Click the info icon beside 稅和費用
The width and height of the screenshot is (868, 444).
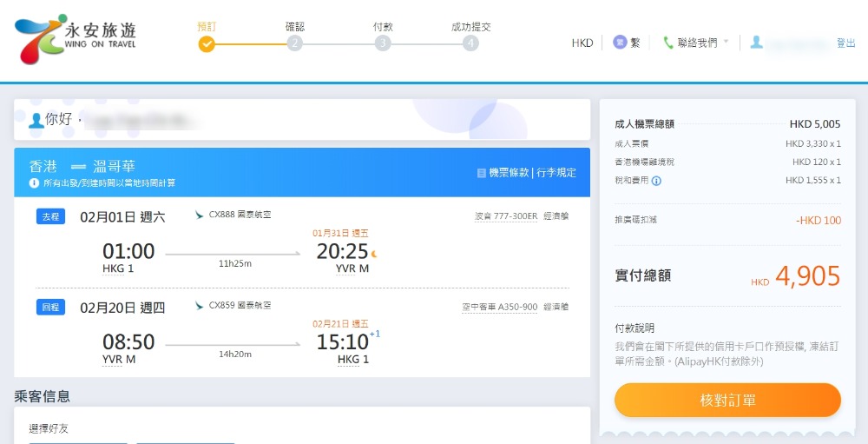tap(656, 181)
